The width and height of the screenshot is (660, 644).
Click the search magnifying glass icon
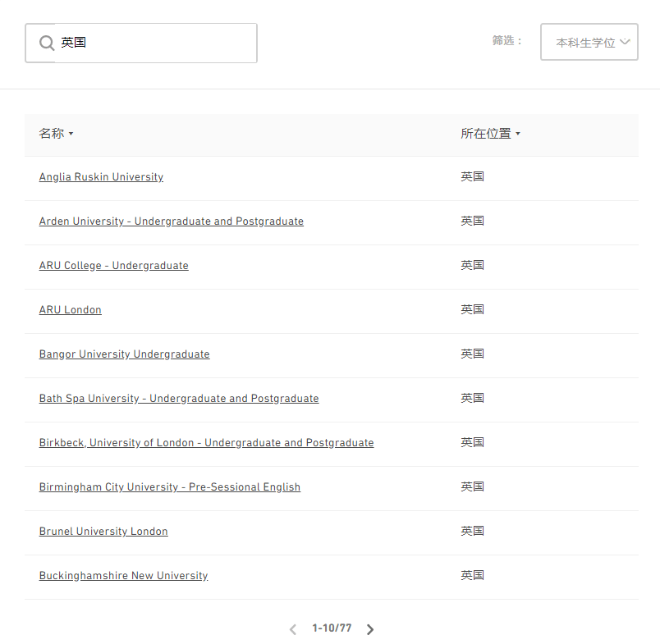47,42
